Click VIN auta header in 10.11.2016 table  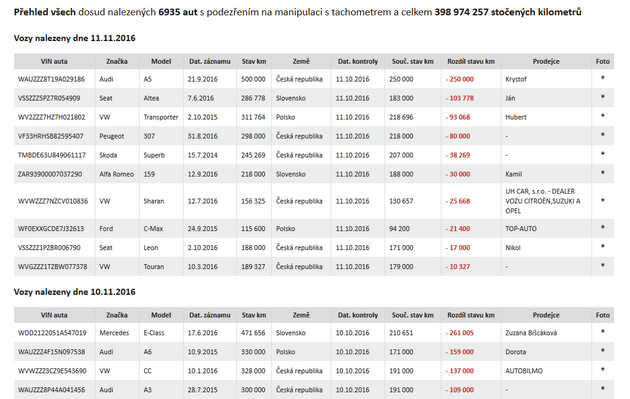click(54, 315)
